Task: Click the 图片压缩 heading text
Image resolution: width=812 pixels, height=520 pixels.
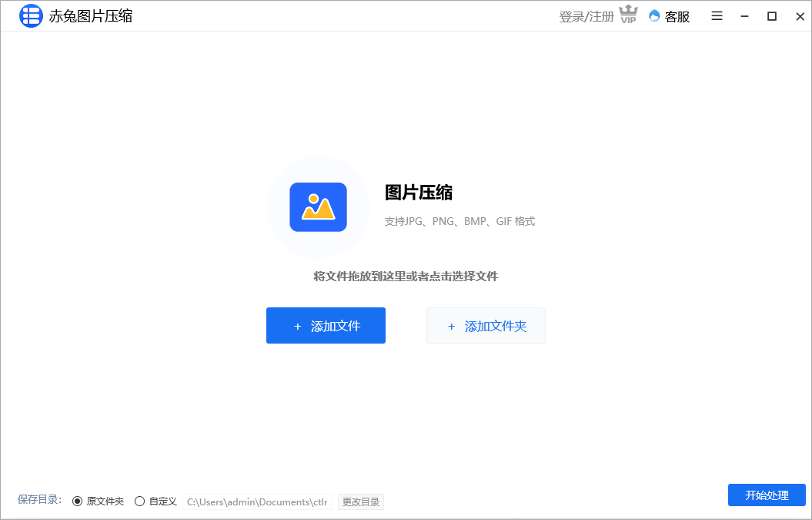Action: coord(419,193)
